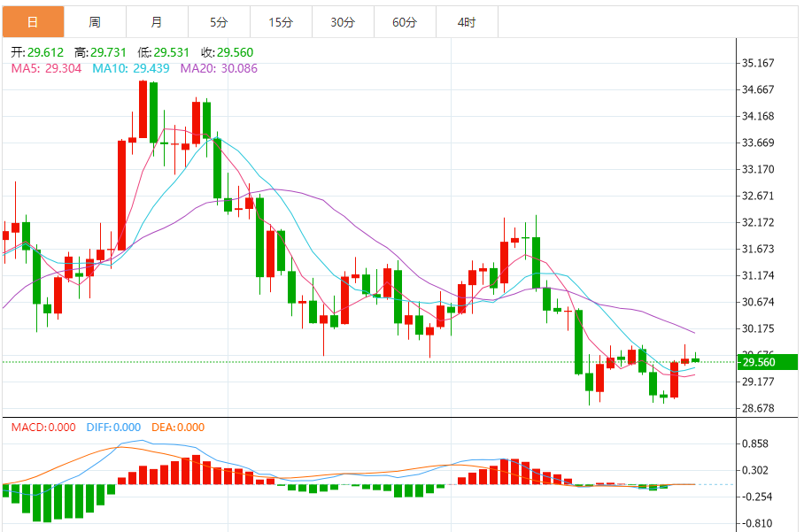This screenshot has width=804, height=532.
Task: Click the 31.673 price axis label
Action: click(758, 249)
